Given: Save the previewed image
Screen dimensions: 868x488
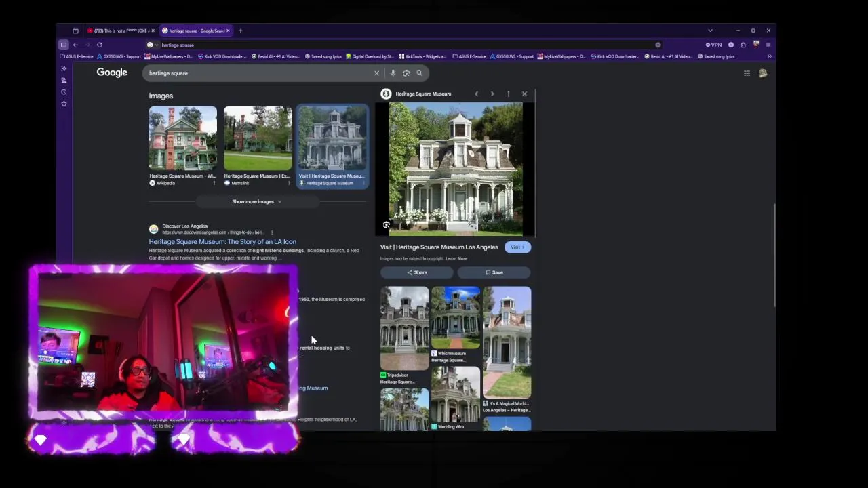Looking at the screenshot, I should coord(494,272).
